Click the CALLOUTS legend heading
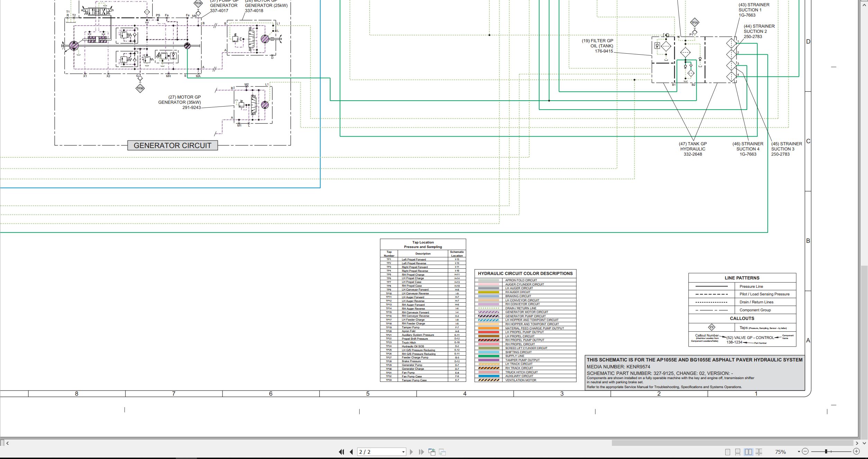The width and height of the screenshot is (868, 459). point(742,318)
